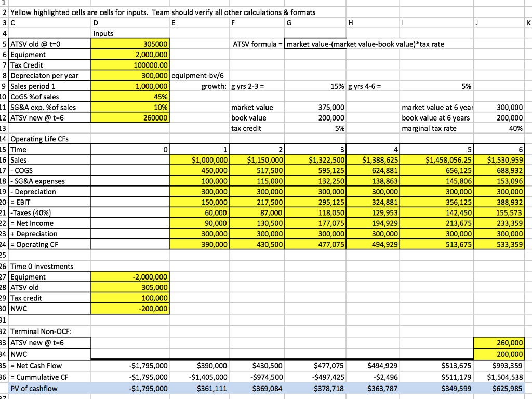This screenshot has height=399, width=532.
Task: Select the SG&A exp. cell showing 10%
Action: tap(130, 107)
